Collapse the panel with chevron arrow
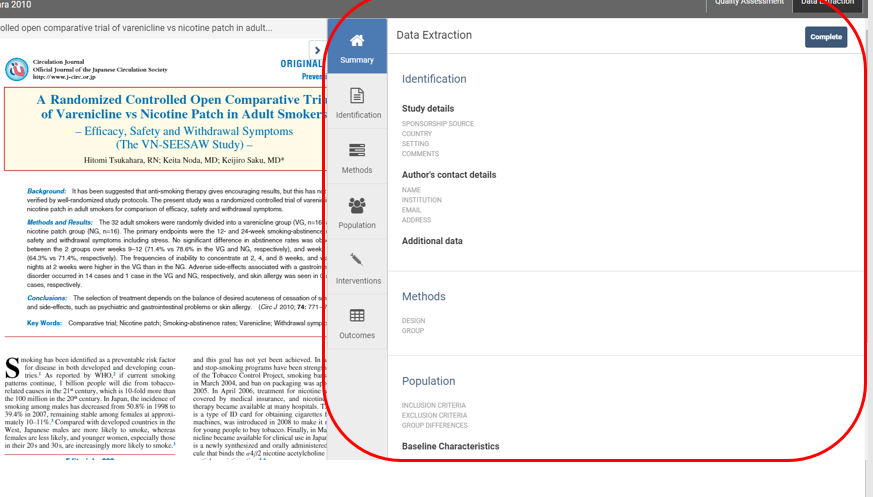The height and width of the screenshot is (497, 873). coord(317,50)
